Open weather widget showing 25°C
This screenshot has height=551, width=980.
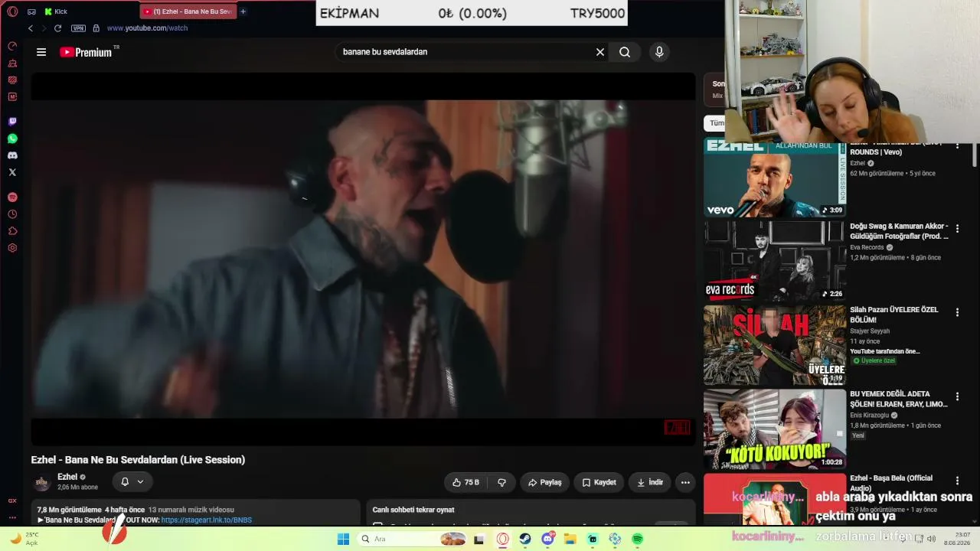coord(24,539)
